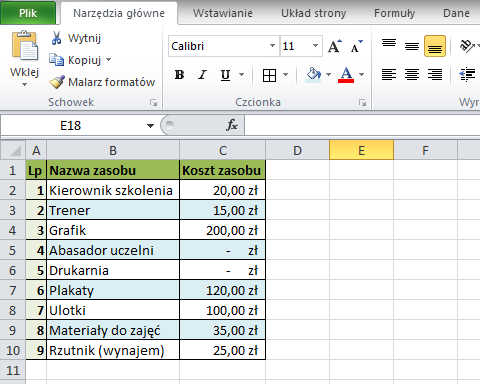The image size is (480, 384).
Task: Select Abasador uczelni cell
Action: [x=113, y=250]
